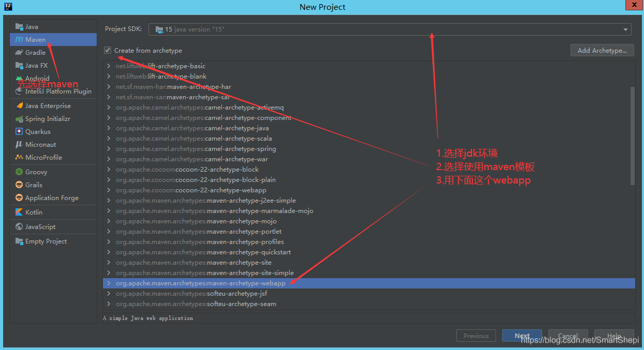Click the Micronaut mu icon
Viewport: 644px width, 350px height.
pyautogui.click(x=19, y=144)
